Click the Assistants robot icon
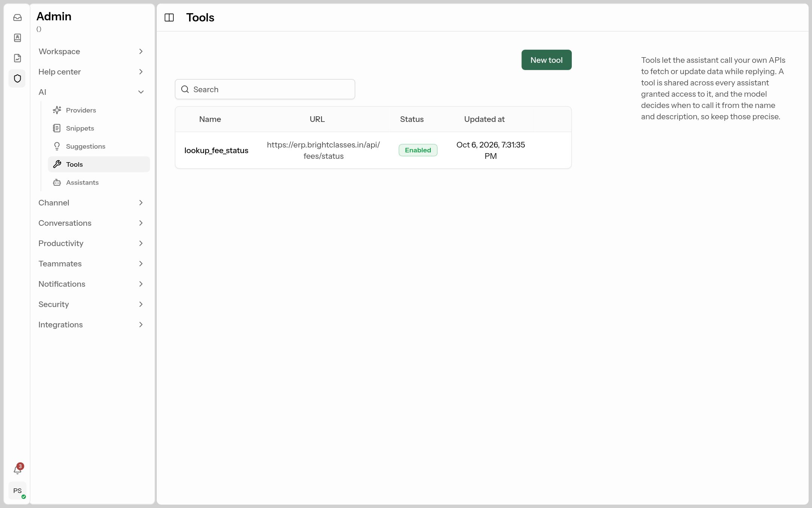This screenshot has width=812, height=508. pos(57,182)
